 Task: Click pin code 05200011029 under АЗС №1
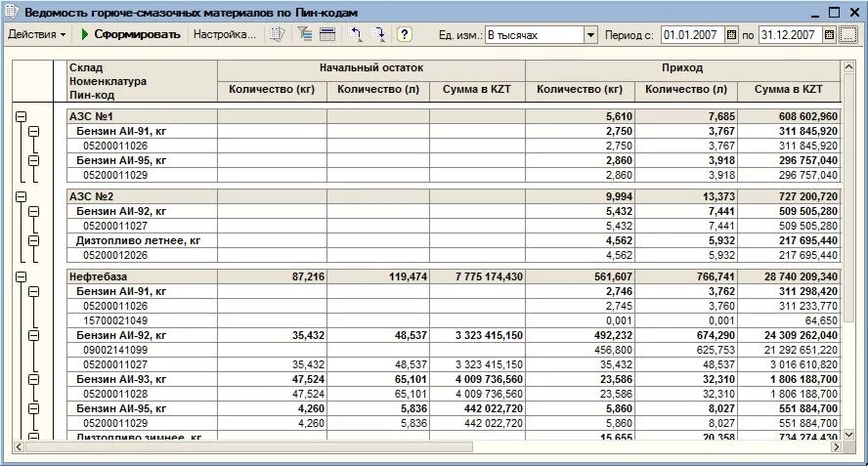pyautogui.click(x=115, y=175)
